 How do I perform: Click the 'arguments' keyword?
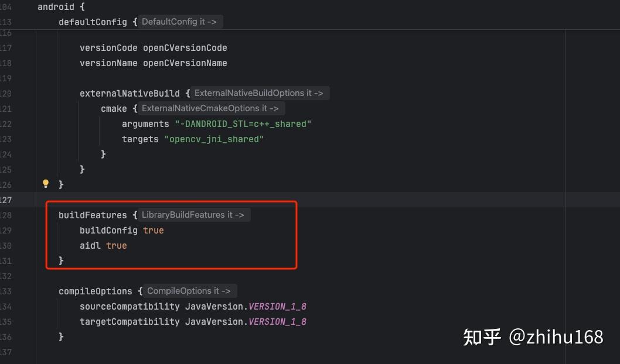145,124
